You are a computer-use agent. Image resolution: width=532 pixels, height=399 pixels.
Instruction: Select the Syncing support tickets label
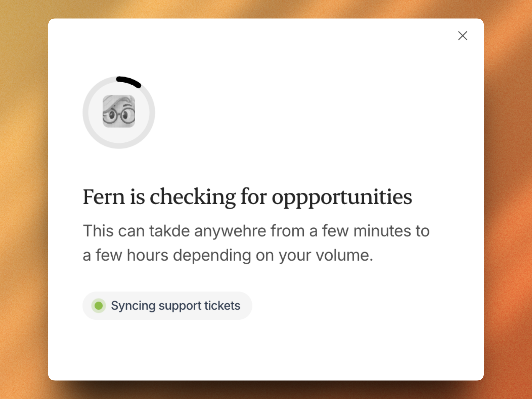175,306
